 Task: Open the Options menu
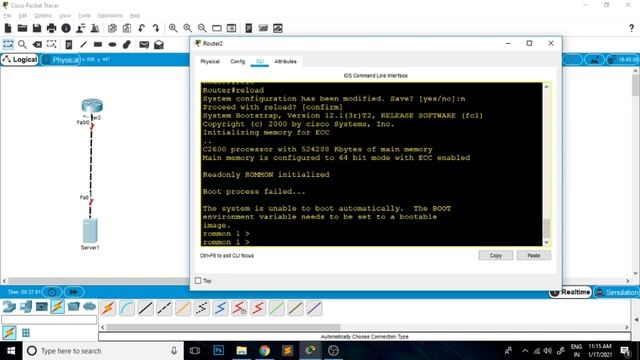point(42,16)
